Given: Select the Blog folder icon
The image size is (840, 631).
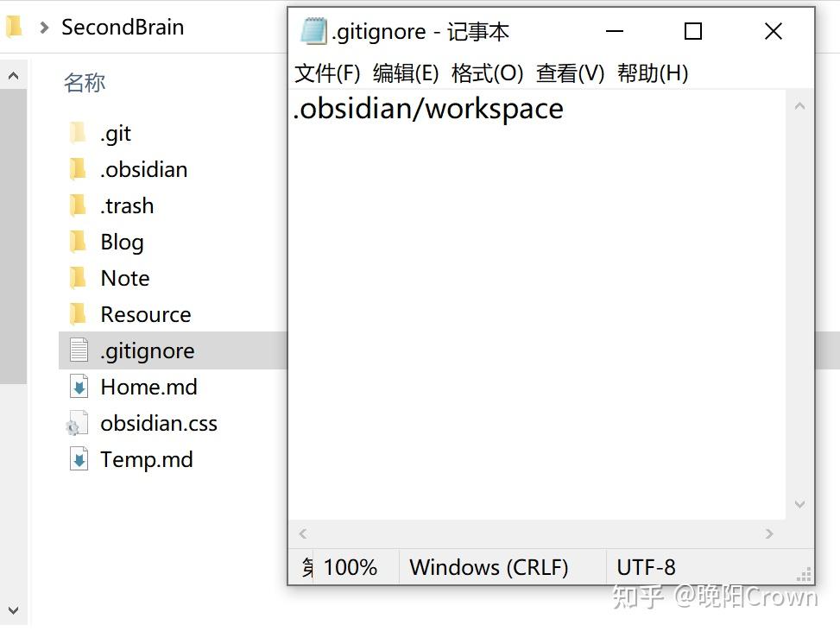Looking at the screenshot, I should pos(78,242).
